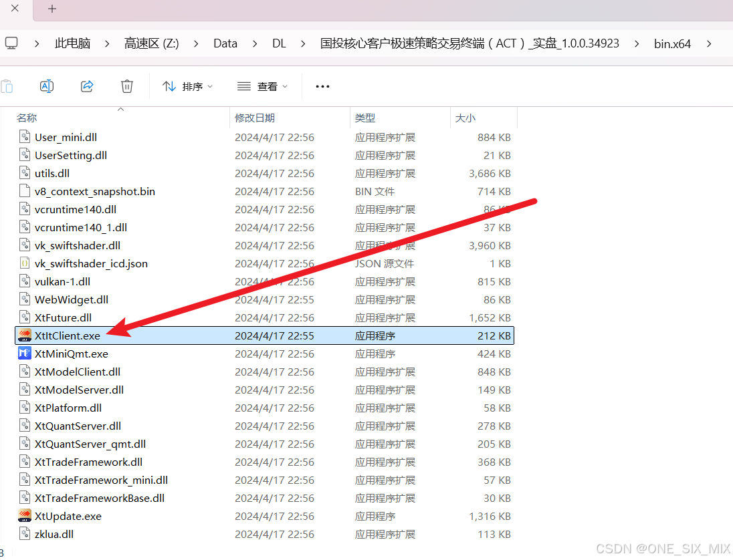Click the 1,316 KB size cell
This screenshot has height=560, width=733.
click(490, 516)
